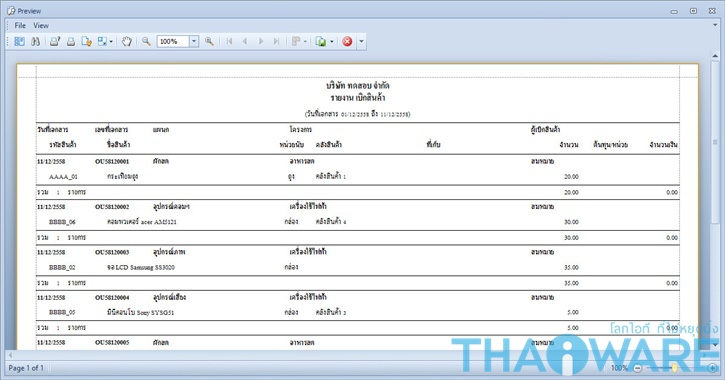Open Page Setup icon

(86, 42)
